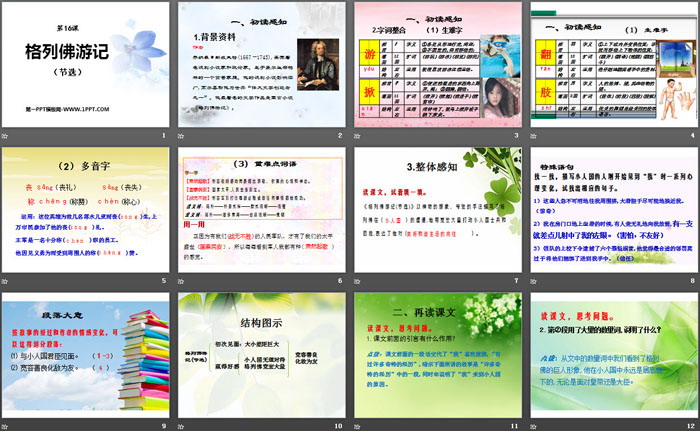
Task: Click the slide number "8" label
Action: click(693, 280)
